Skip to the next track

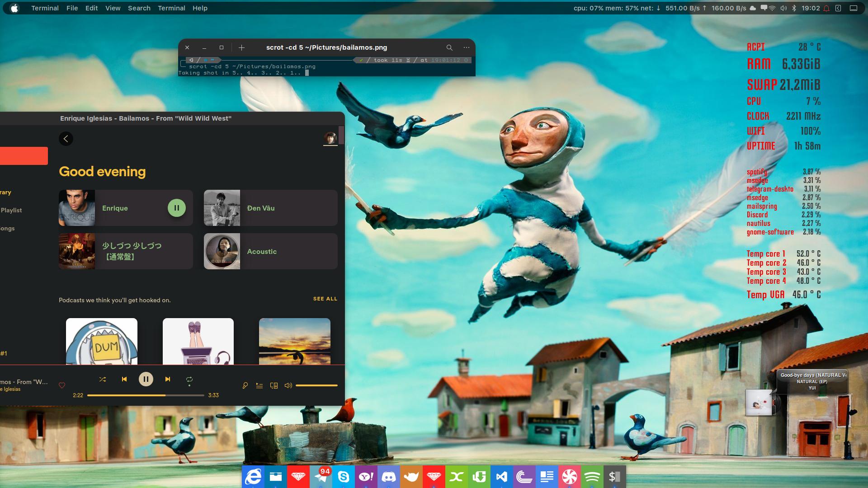(168, 380)
